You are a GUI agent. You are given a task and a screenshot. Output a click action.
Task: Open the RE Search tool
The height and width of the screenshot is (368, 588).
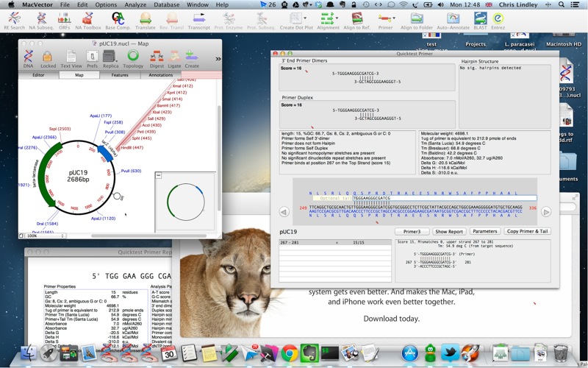14,21
